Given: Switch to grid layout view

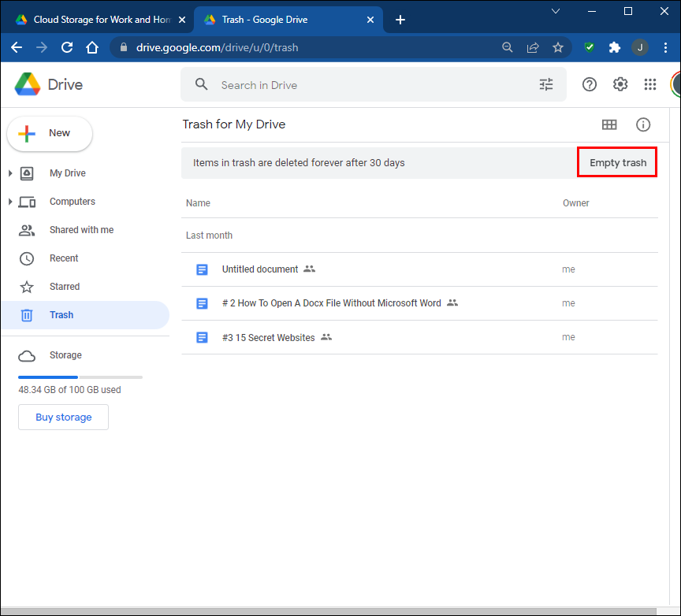Looking at the screenshot, I should (609, 124).
